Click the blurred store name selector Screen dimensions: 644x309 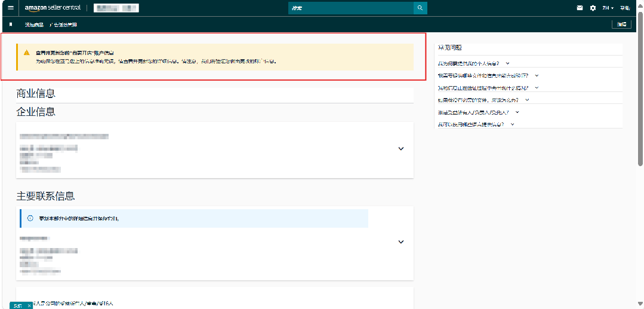116,8
